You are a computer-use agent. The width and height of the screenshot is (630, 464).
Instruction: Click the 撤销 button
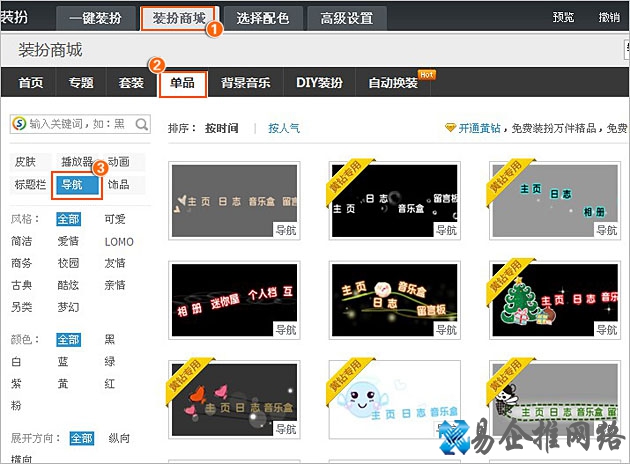coord(609,17)
